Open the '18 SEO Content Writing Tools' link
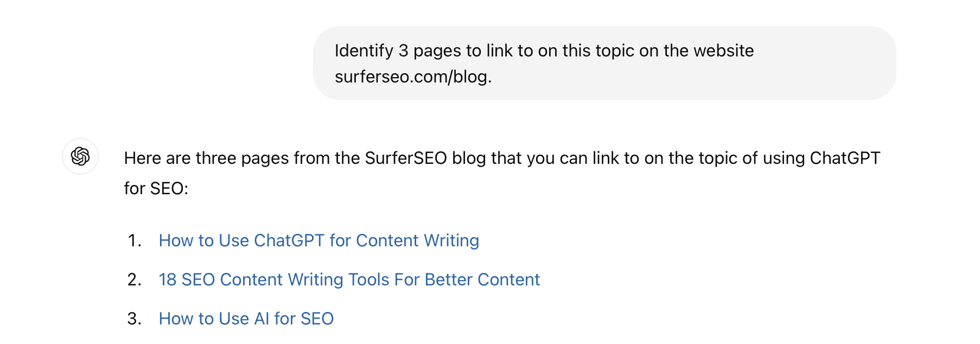Image resolution: width=980 pixels, height=344 pixels. pyautogui.click(x=349, y=279)
